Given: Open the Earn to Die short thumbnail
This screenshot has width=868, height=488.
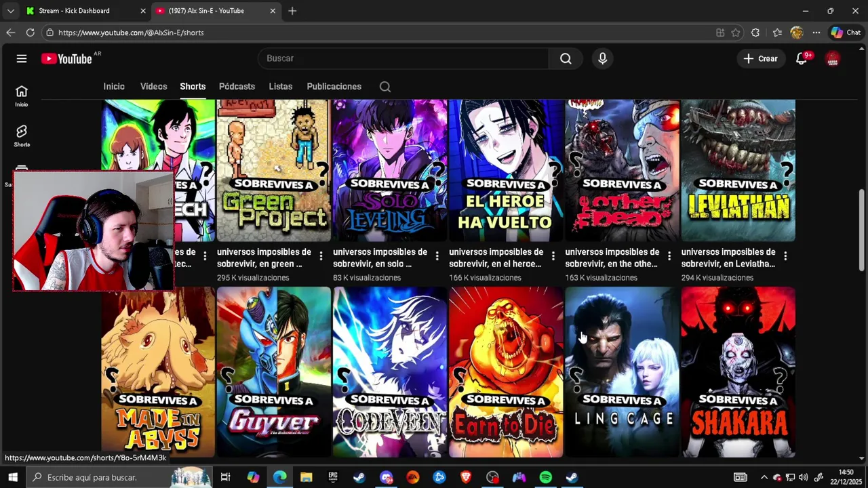Looking at the screenshot, I should (506, 372).
